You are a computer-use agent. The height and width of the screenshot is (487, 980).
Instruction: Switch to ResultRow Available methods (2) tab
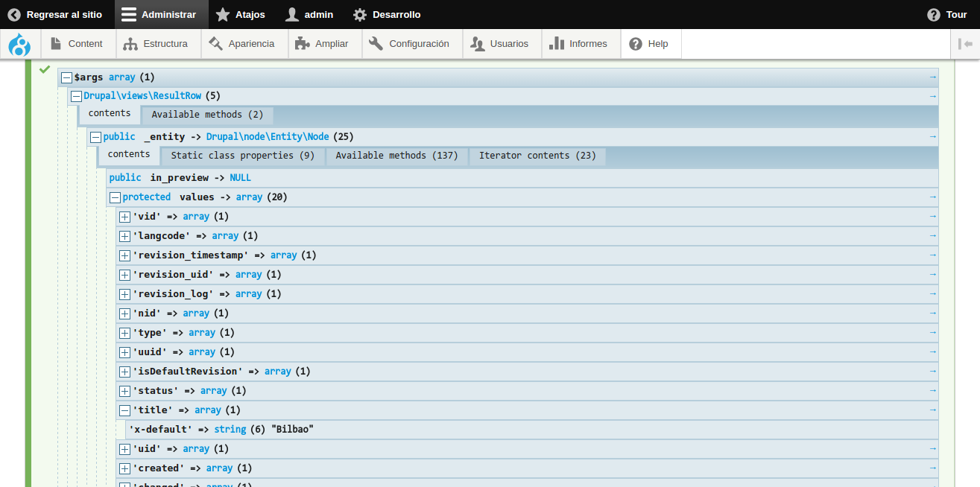coord(207,115)
